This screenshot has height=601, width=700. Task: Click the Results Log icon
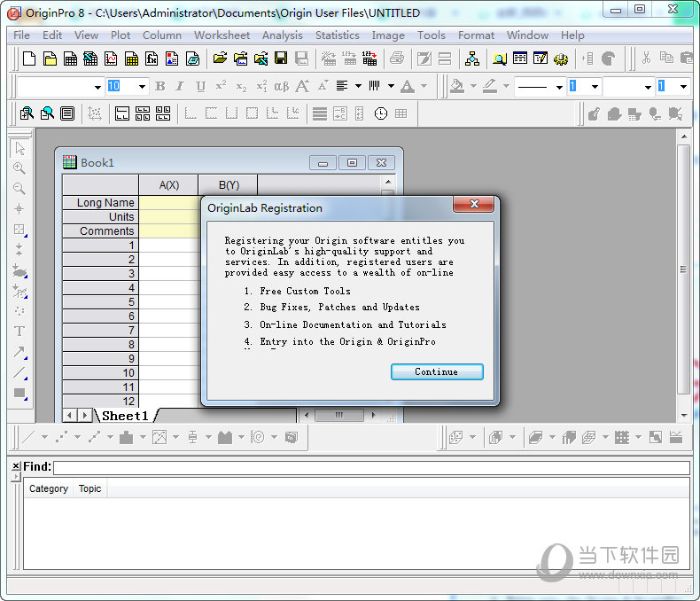(x=519, y=59)
